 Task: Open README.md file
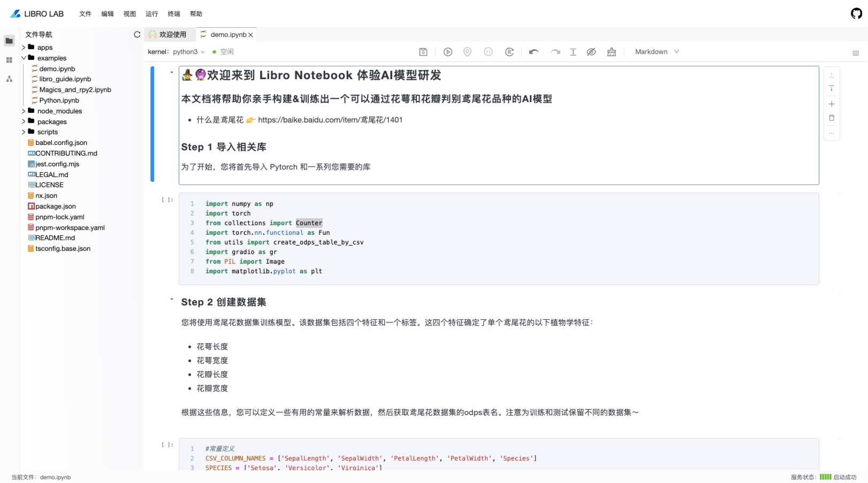(x=55, y=238)
